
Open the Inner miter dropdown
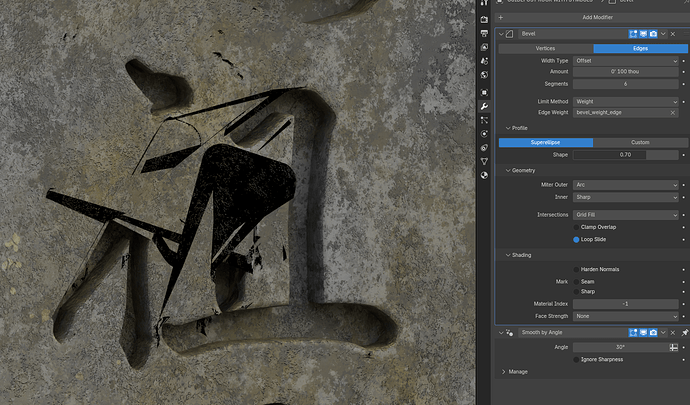point(626,197)
